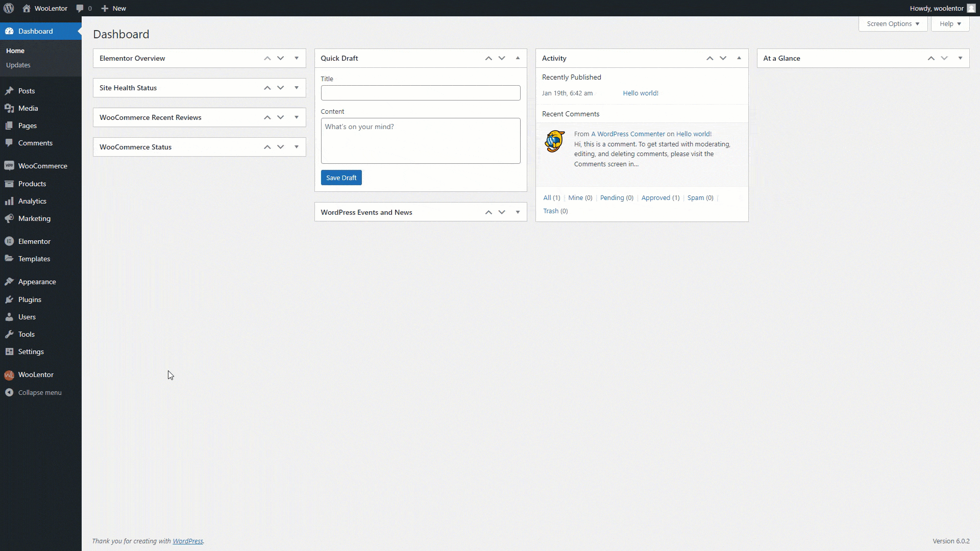Select the Updates menu item
The height and width of the screenshot is (551, 980).
(x=18, y=65)
